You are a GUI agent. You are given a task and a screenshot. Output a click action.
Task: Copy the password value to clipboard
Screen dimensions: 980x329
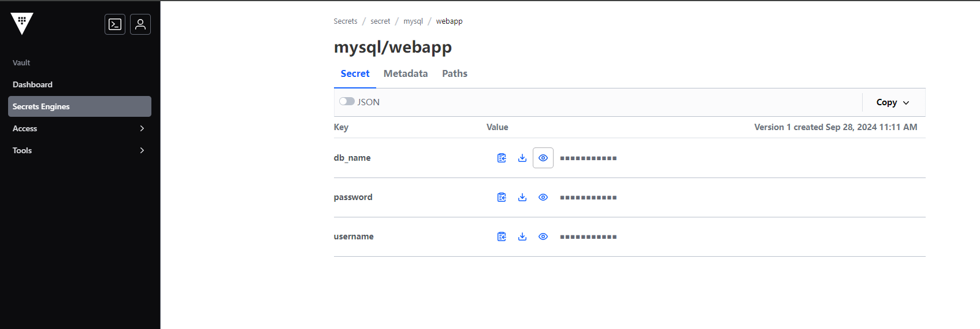coord(502,197)
